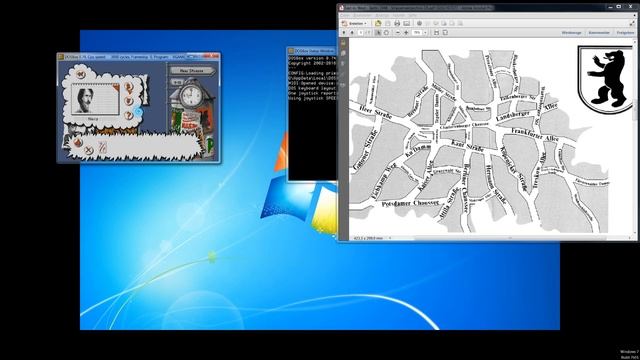Click the 'Kant Straße' label on the map
Viewport: 640px width, 360px height.
pyautogui.click(x=468, y=145)
